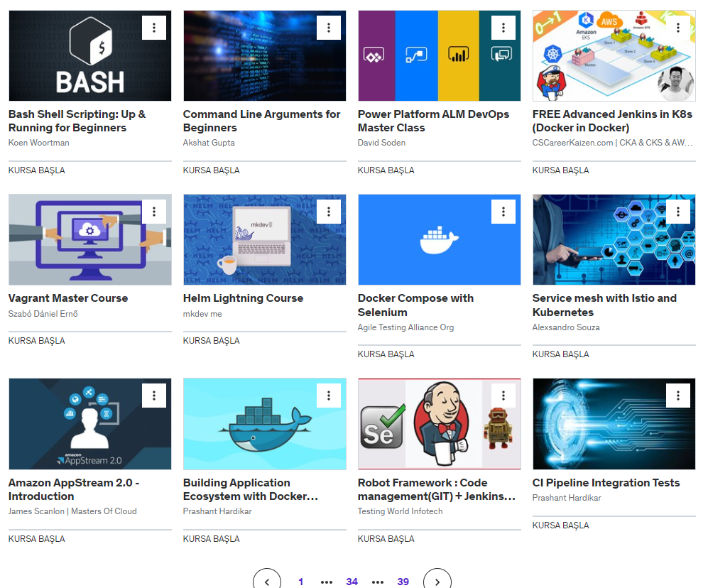Open the Jenkins in K8s AWS thumbnail

click(614, 55)
